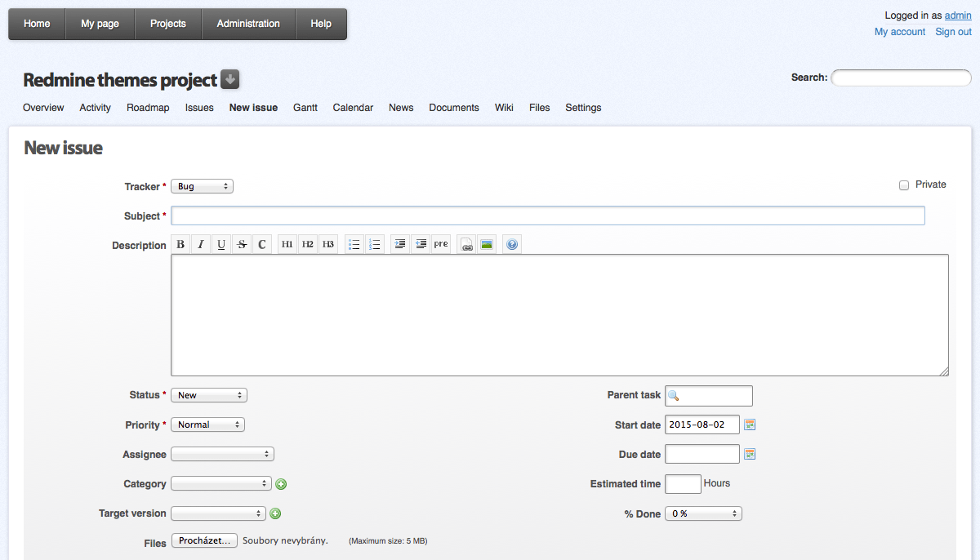Focus the Estimated time hours field

[683, 484]
